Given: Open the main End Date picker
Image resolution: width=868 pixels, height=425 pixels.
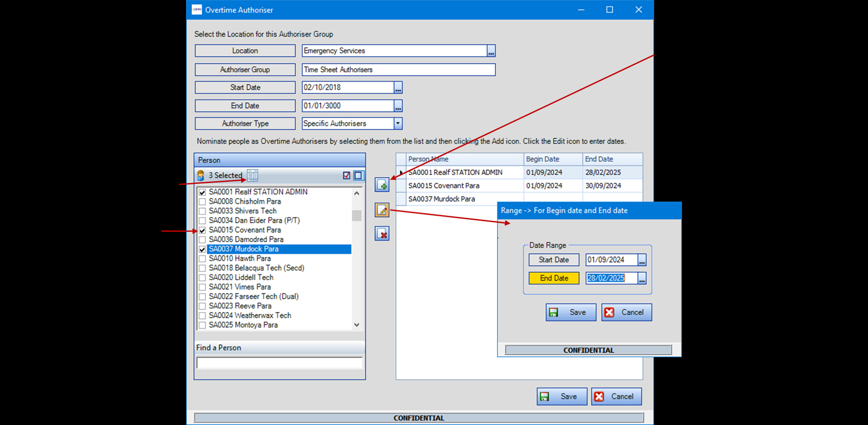Looking at the screenshot, I should pyautogui.click(x=398, y=106).
